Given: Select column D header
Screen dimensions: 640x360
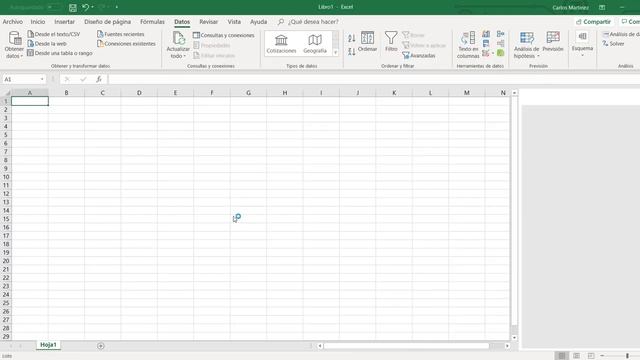Looking at the screenshot, I should [139, 93].
